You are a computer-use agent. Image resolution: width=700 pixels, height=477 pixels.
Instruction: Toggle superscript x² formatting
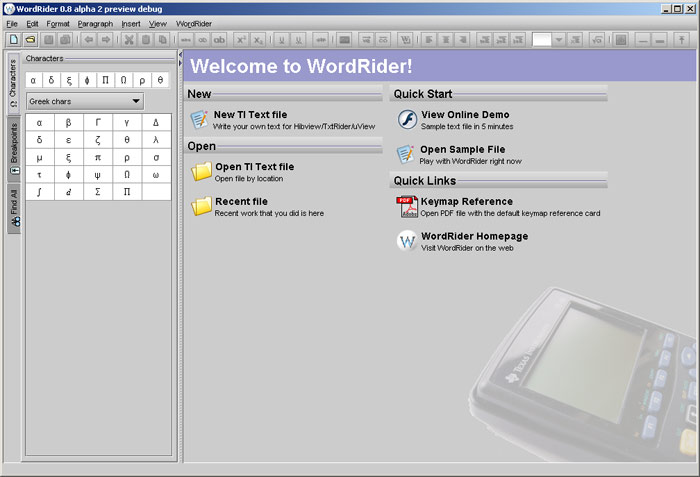[x=242, y=40]
